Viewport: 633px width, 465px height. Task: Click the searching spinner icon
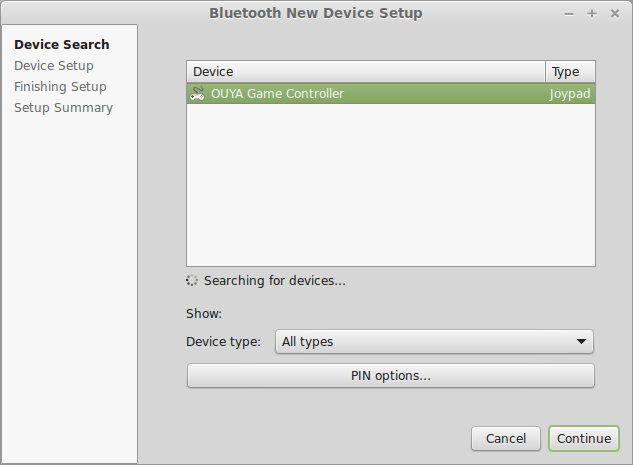click(193, 281)
